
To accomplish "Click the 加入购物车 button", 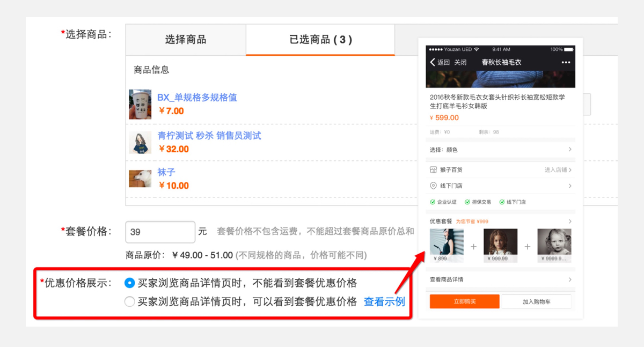I will pos(536,301).
